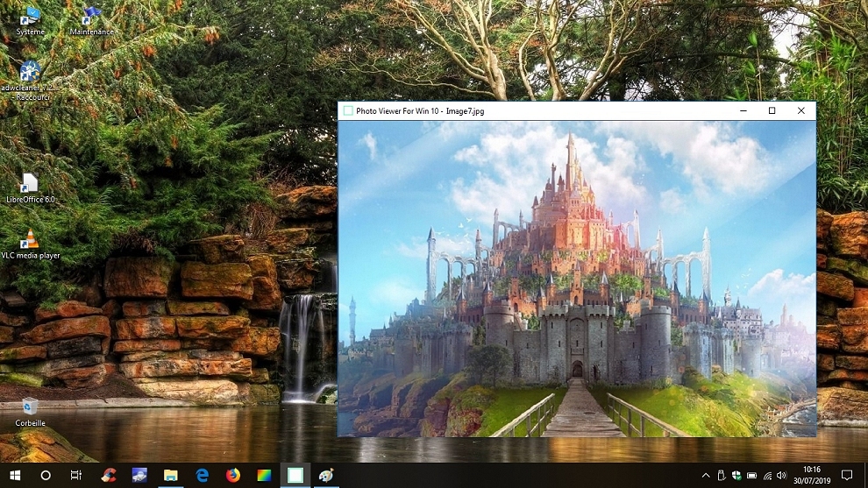Image resolution: width=868 pixels, height=488 pixels.
Task: Check battery status tray icon
Action: (751, 475)
